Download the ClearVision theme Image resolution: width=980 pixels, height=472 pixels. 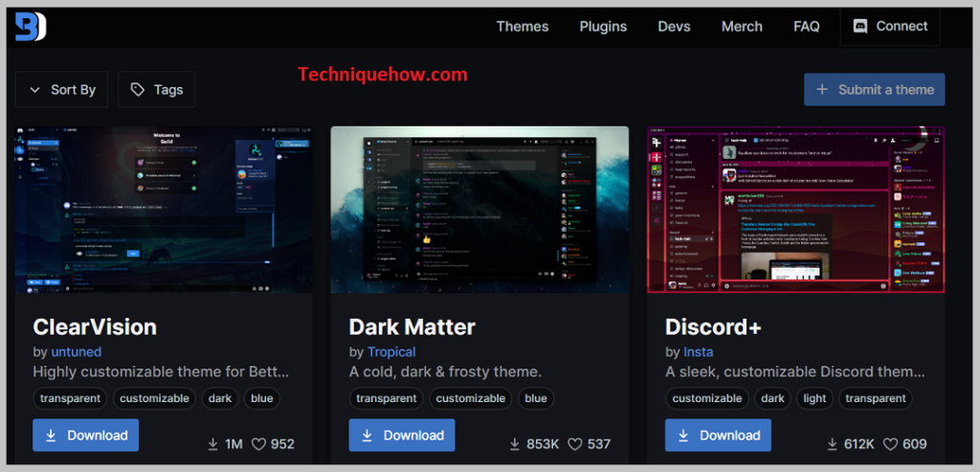(85, 435)
